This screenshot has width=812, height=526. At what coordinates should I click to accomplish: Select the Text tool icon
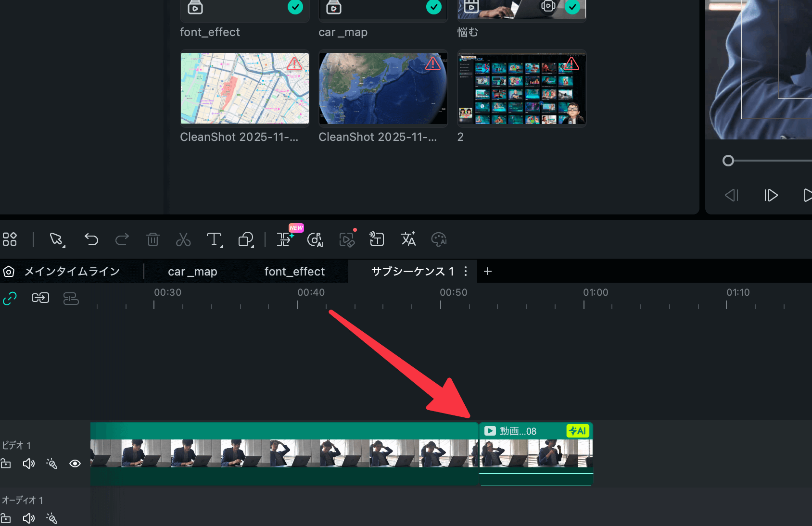[214, 239]
